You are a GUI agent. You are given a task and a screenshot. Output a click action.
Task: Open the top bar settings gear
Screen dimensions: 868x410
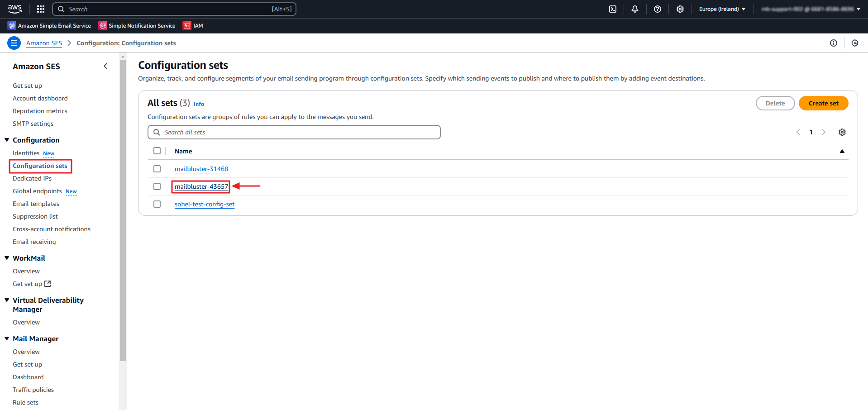pyautogui.click(x=680, y=9)
